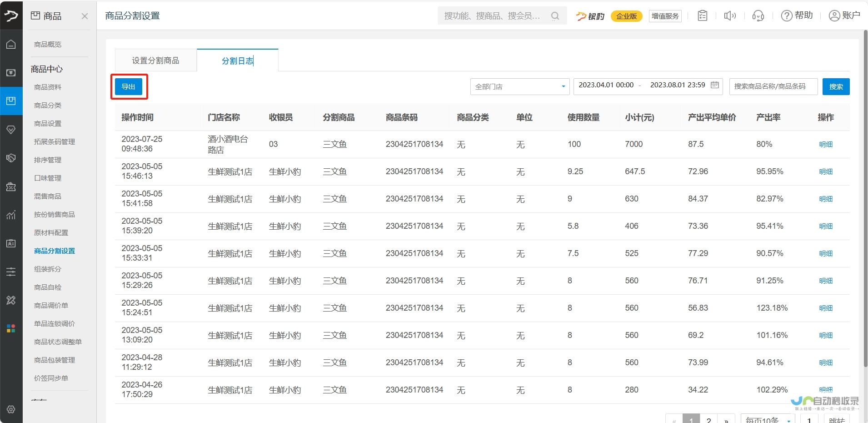Viewport: 868px width, 423px height.
Task: Click the blue 导出 export button
Action: coord(129,86)
